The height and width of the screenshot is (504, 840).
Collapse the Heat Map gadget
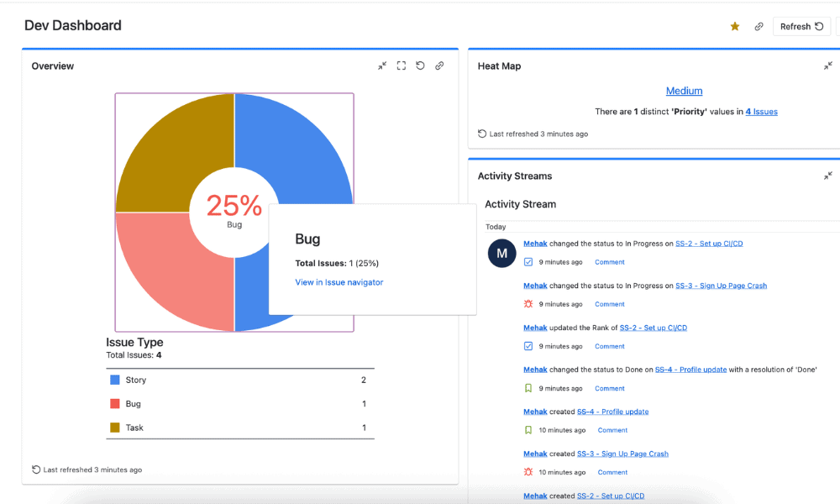(828, 66)
